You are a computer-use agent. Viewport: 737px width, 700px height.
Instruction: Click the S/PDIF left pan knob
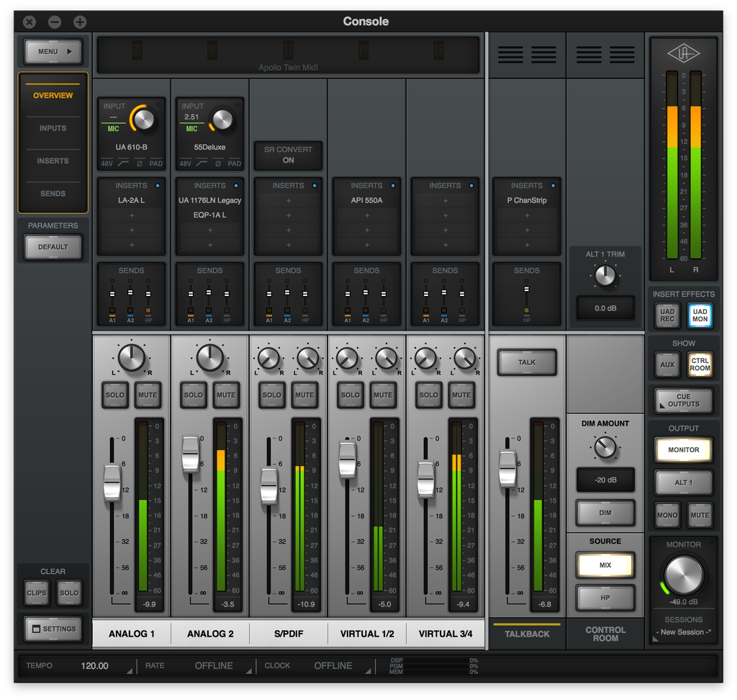click(x=269, y=359)
